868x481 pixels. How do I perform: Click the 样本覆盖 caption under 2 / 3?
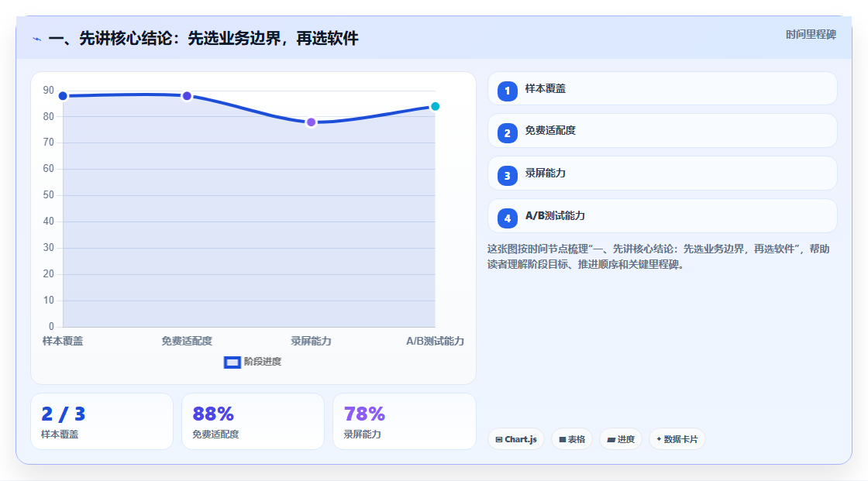click(x=60, y=435)
